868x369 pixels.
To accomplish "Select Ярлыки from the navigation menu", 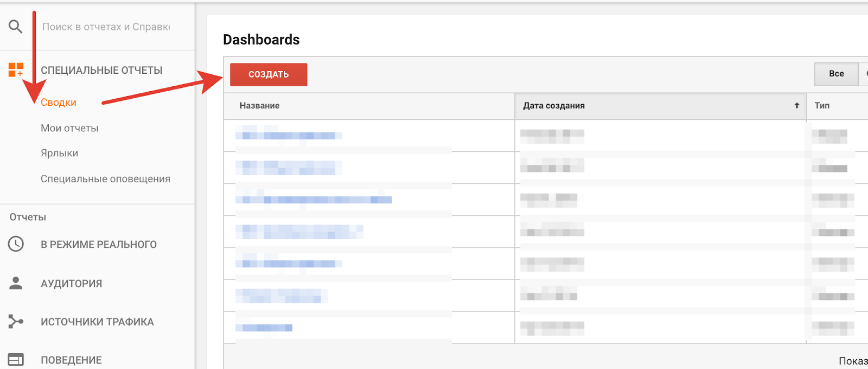I will (59, 153).
